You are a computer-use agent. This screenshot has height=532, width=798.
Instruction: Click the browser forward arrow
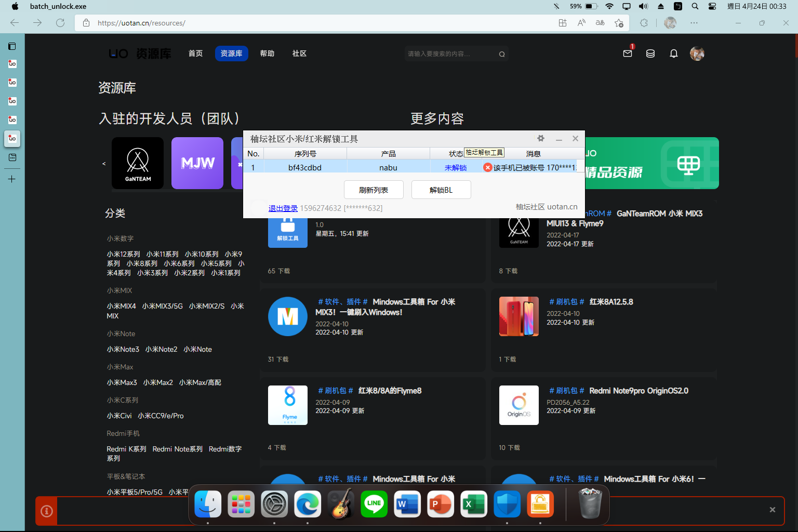(37, 23)
